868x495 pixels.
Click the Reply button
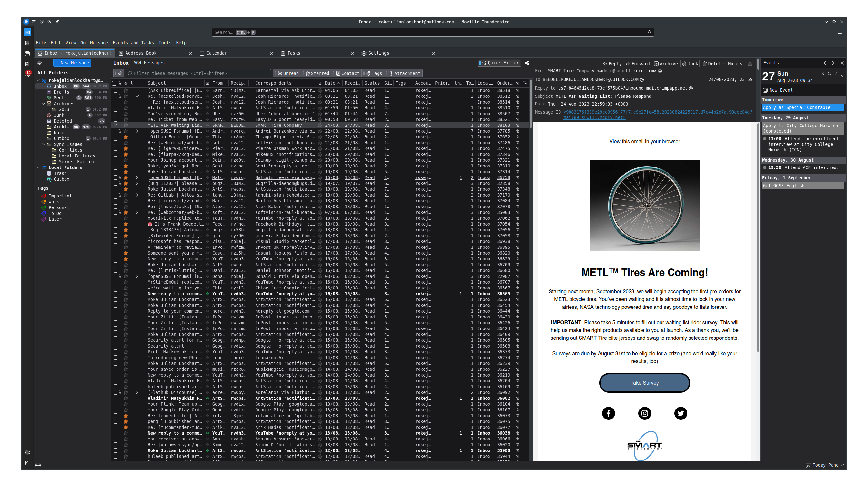pyautogui.click(x=612, y=64)
